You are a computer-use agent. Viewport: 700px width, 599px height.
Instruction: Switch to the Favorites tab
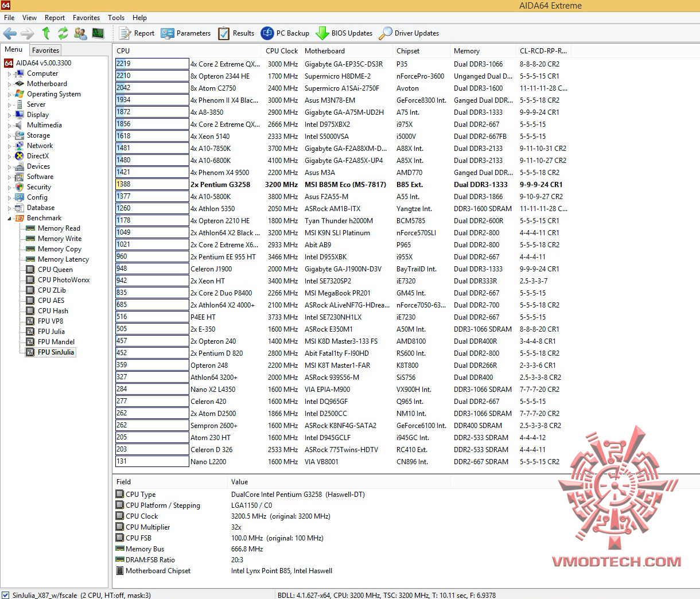[x=45, y=50]
